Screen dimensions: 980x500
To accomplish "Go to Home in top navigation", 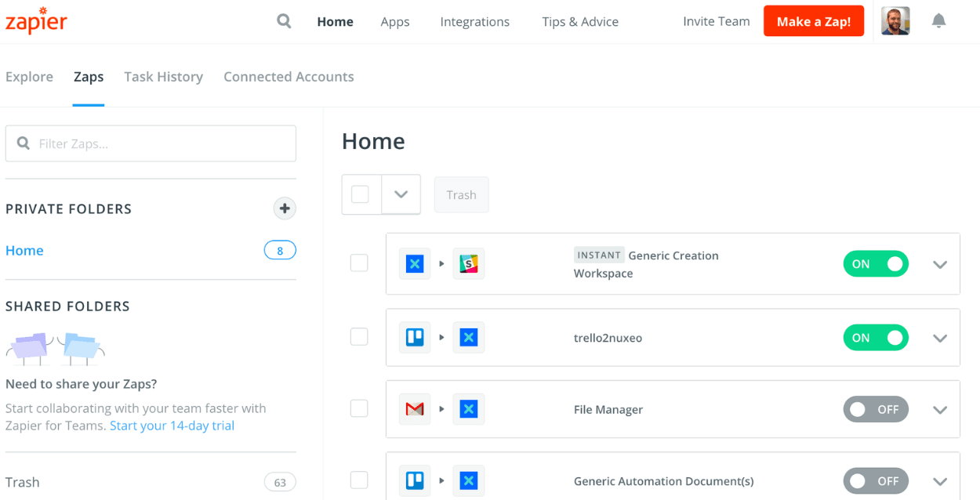I will point(335,22).
